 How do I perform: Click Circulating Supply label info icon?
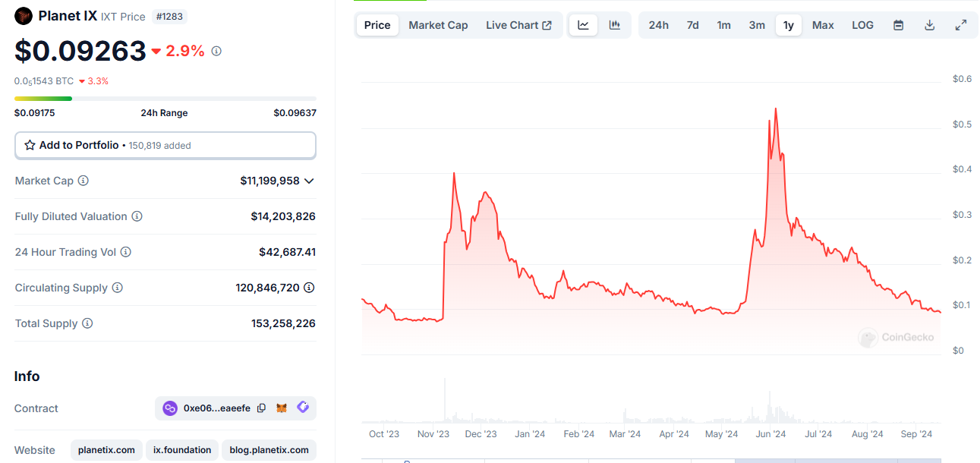(x=118, y=288)
